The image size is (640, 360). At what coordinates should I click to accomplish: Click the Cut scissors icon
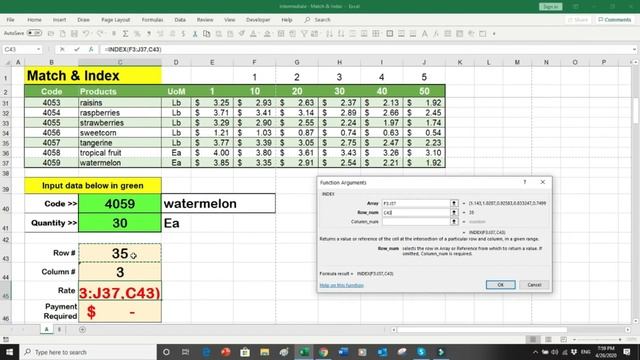tap(195, 34)
